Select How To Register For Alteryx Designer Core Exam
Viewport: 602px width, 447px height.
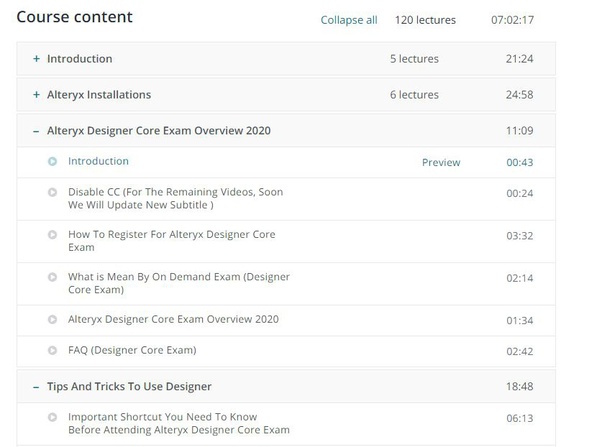(172, 241)
